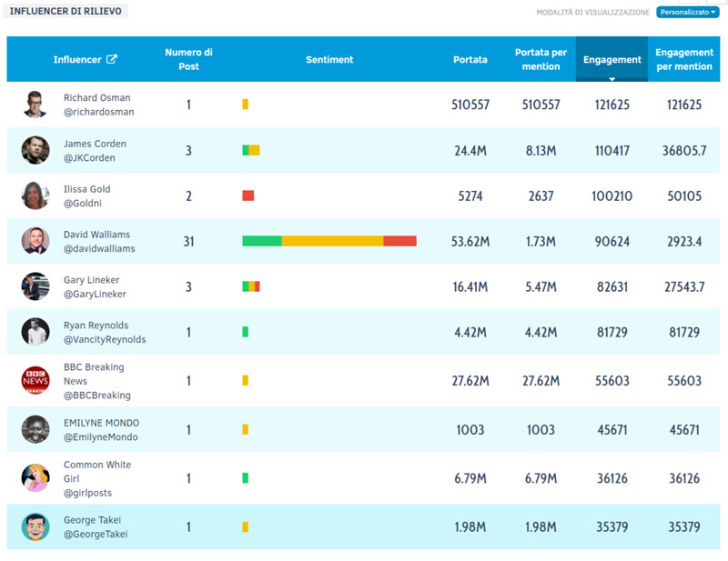Click the MODALITÀ DI VISUALIZZAZIONE label
Image resolution: width=728 pixels, height=561 pixels.
tap(593, 13)
